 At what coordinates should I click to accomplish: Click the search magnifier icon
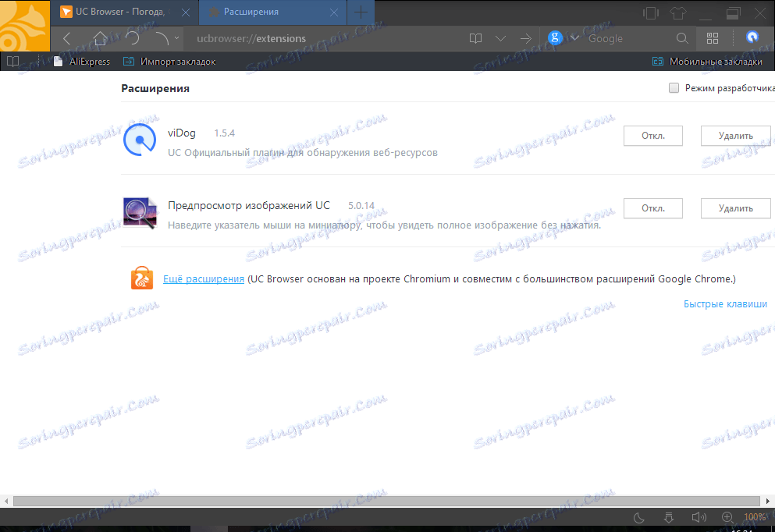682,38
